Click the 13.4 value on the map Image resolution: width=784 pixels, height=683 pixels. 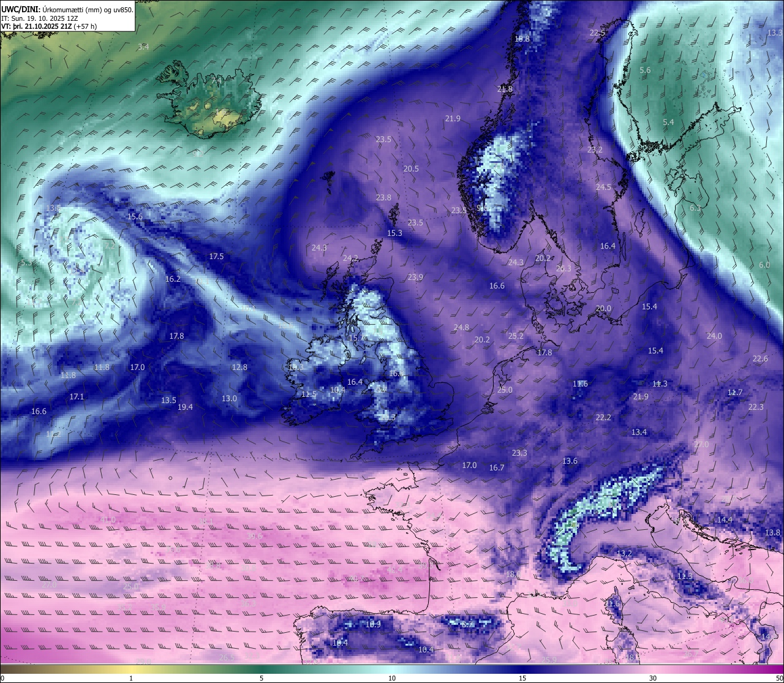click(x=639, y=432)
